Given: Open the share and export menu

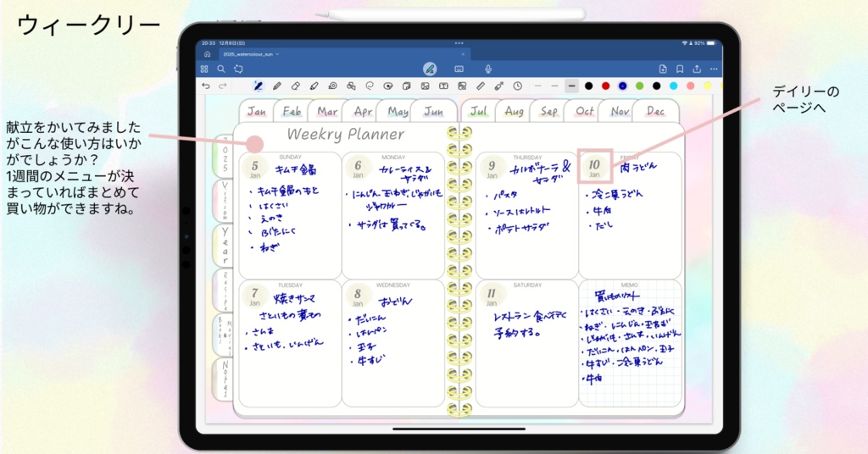Looking at the screenshot, I should 697,69.
